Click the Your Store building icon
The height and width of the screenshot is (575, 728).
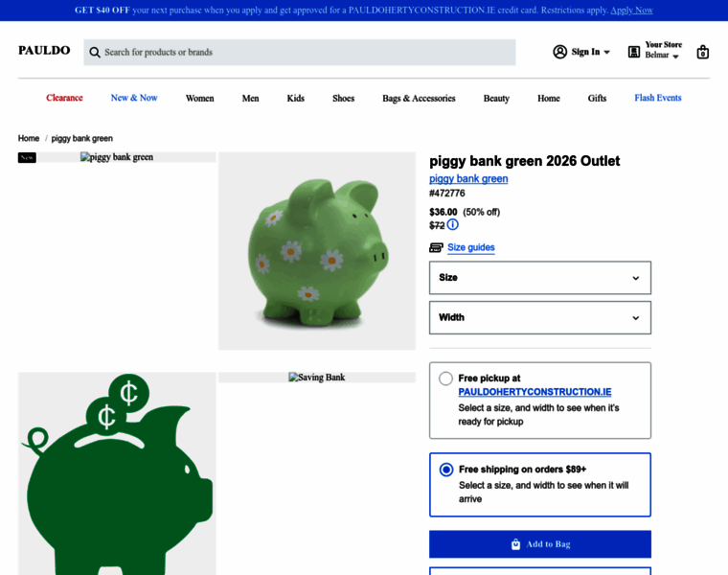634,52
